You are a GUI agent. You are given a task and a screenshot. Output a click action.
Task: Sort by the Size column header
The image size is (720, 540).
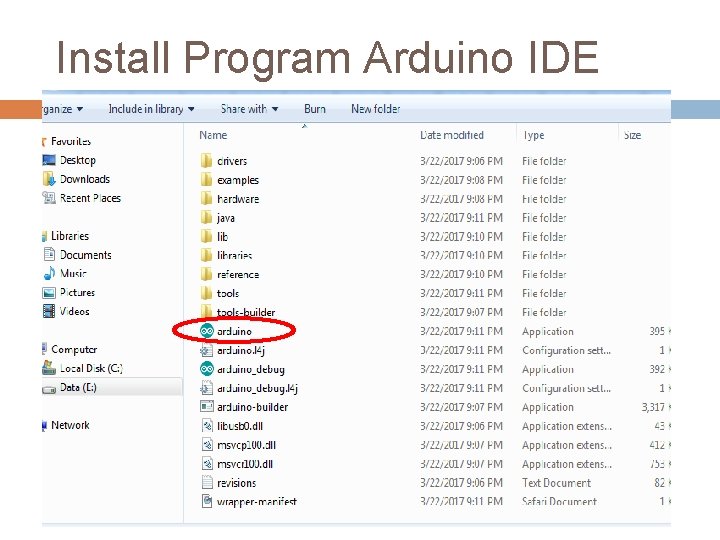click(x=632, y=135)
